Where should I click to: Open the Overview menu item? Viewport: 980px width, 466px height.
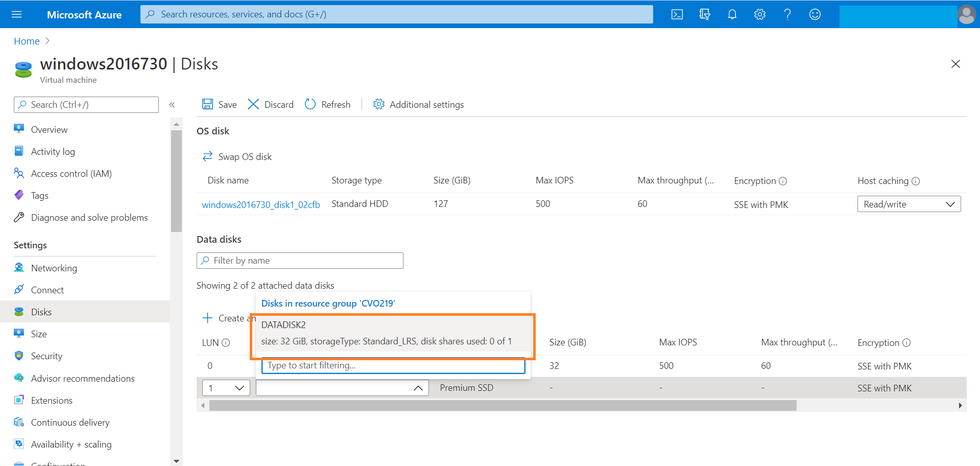49,130
